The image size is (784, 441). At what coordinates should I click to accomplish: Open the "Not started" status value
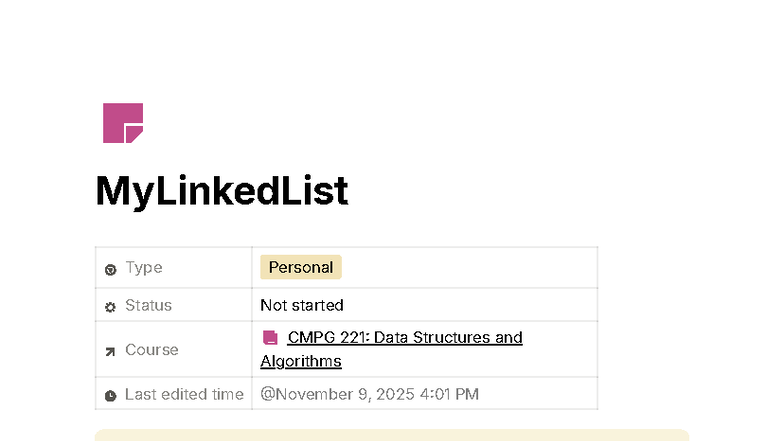tap(302, 305)
